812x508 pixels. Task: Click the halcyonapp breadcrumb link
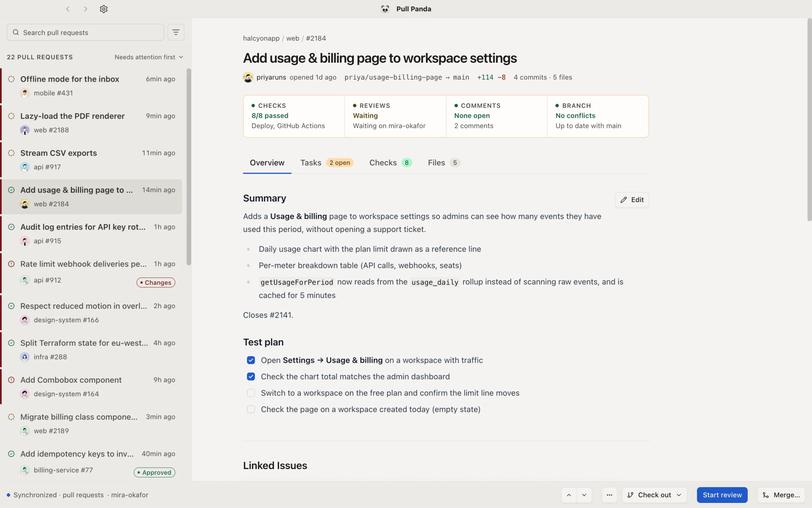pyautogui.click(x=261, y=38)
